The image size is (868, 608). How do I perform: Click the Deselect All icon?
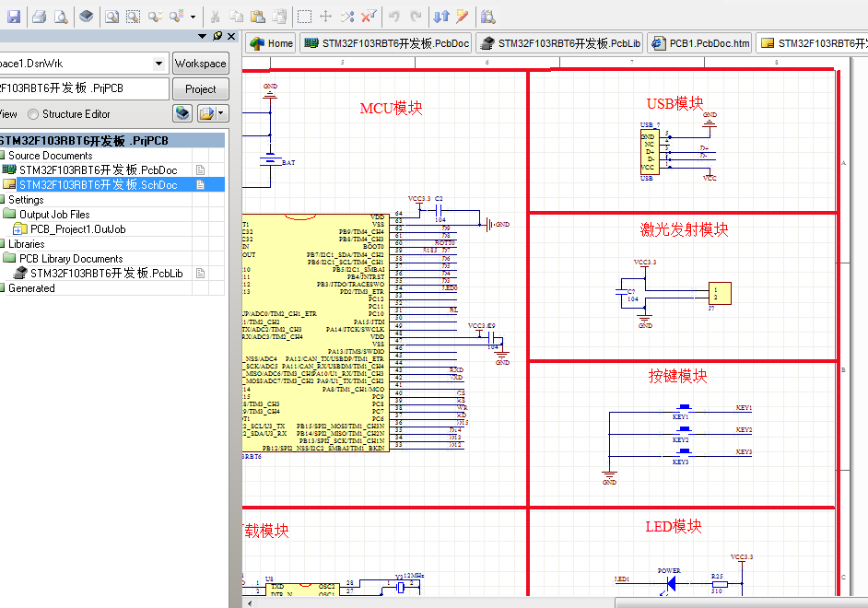coord(347,17)
